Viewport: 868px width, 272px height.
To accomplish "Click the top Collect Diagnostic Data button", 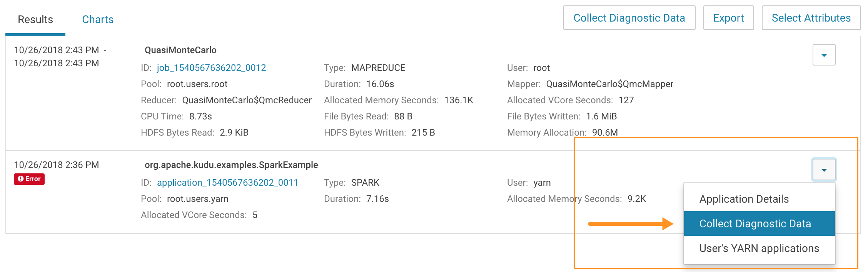I will (629, 18).
